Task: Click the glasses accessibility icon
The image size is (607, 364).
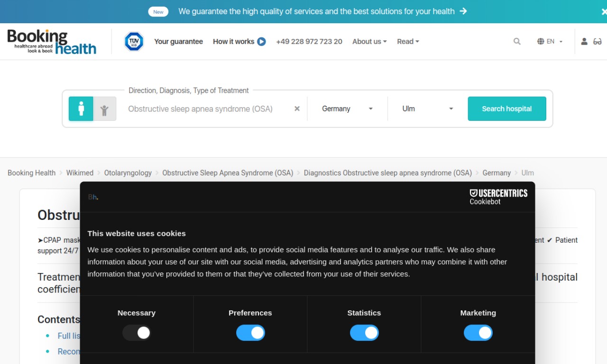Action: (598, 42)
